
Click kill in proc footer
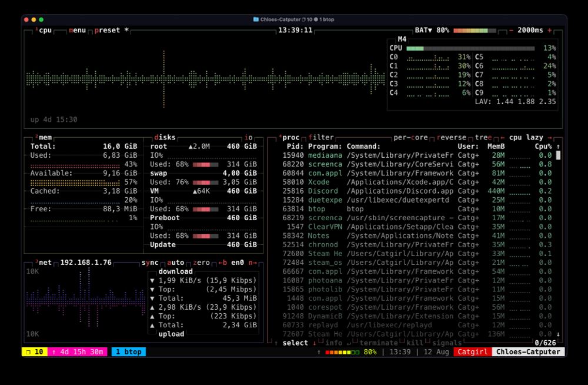click(x=415, y=343)
